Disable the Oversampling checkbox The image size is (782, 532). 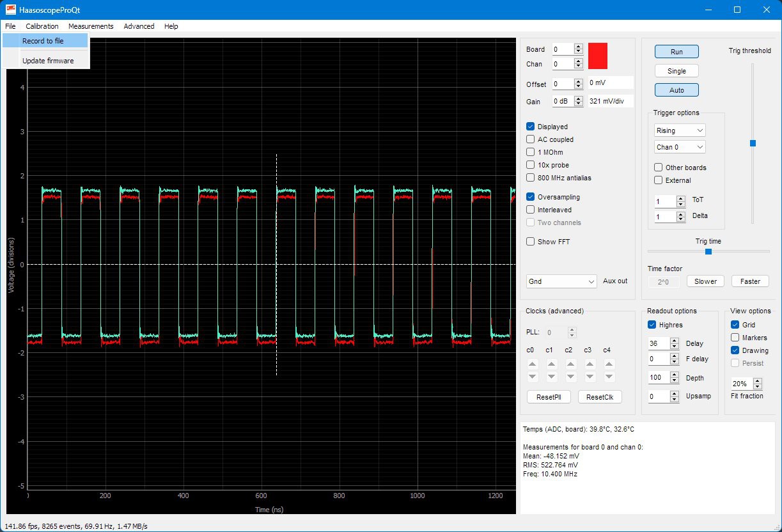tap(530, 197)
